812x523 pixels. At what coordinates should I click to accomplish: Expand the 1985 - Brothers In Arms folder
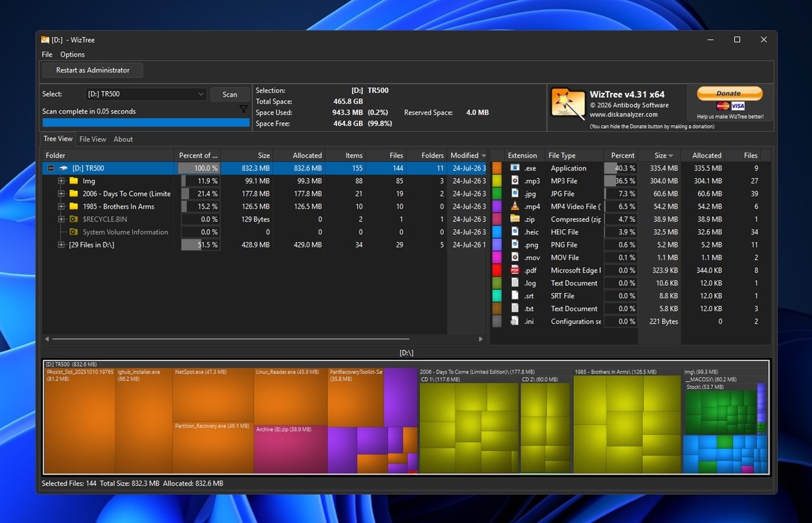61,207
